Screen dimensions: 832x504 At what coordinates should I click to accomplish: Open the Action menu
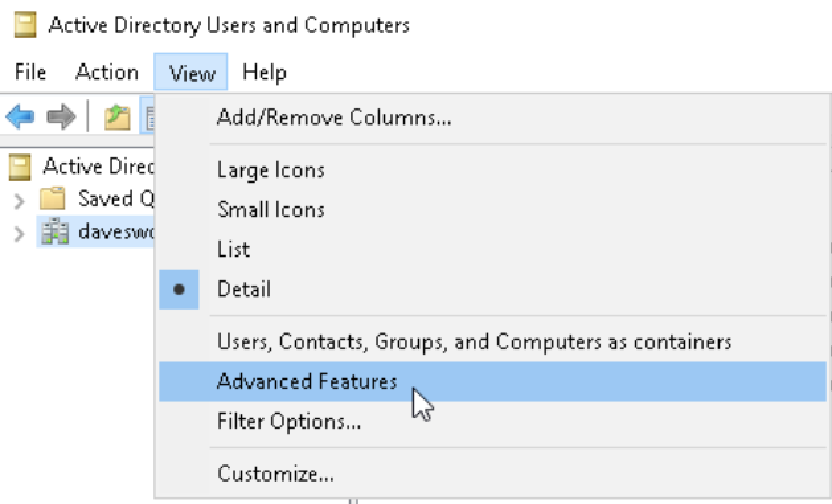point(106,72)
